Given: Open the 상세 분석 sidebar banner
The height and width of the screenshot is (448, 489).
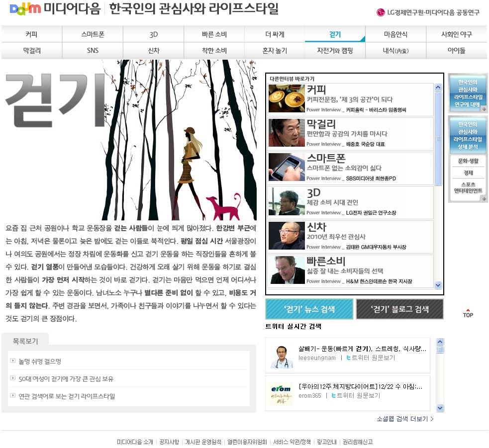Looking at the screenshot, I should (468, 135).
